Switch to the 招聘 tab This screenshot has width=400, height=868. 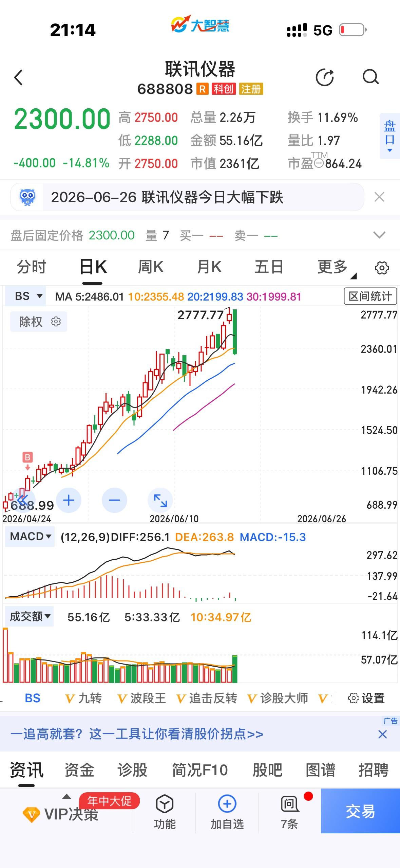tap(373, 770)
